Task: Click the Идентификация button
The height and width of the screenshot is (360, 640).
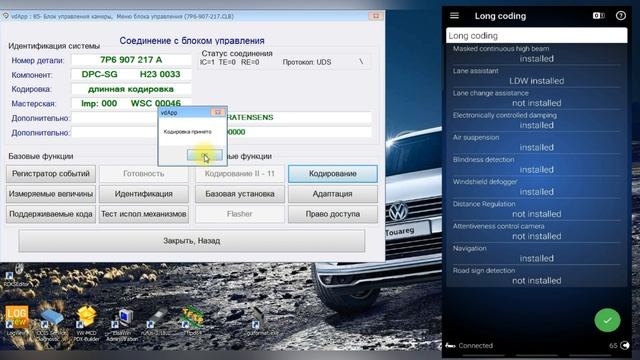Action: pyautogui.click(x=144, y=194)
